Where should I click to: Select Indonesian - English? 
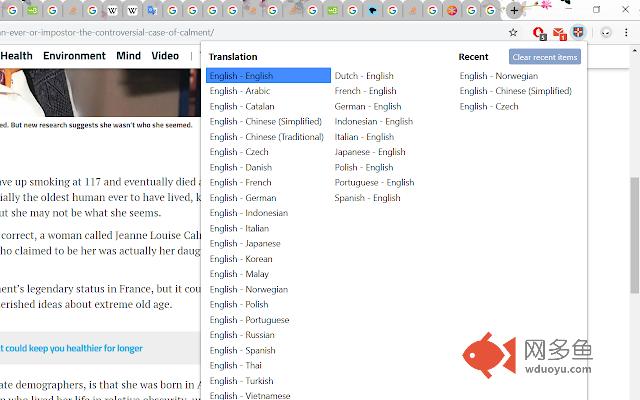click(374, 121)
